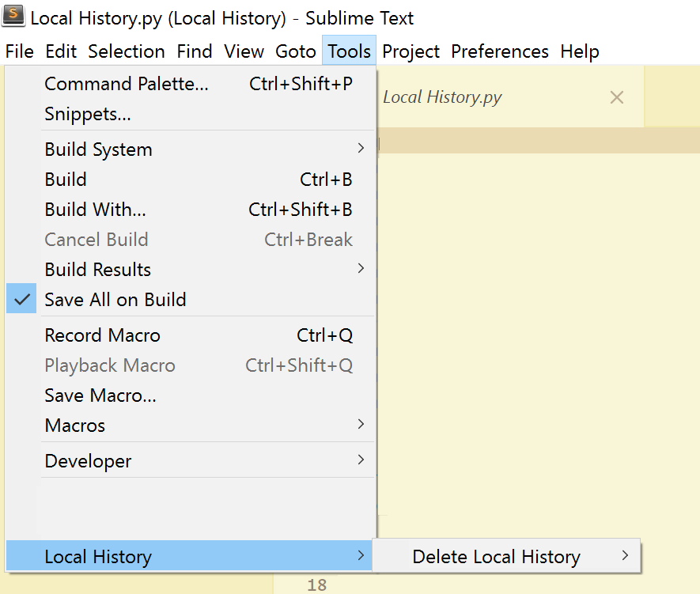Expand the Local History submenu arrow
The height and width of the screenshot is (594, 700).
361,555
